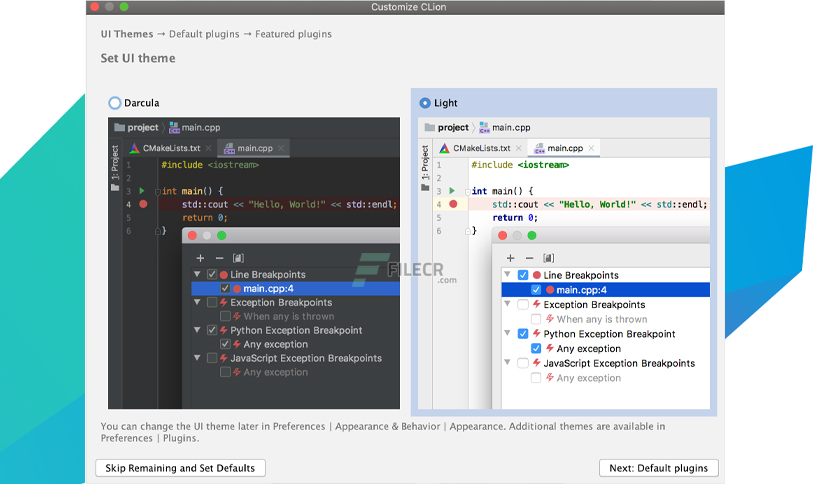Click the Darcula theme preview image
836x484 pixels.
254,263
